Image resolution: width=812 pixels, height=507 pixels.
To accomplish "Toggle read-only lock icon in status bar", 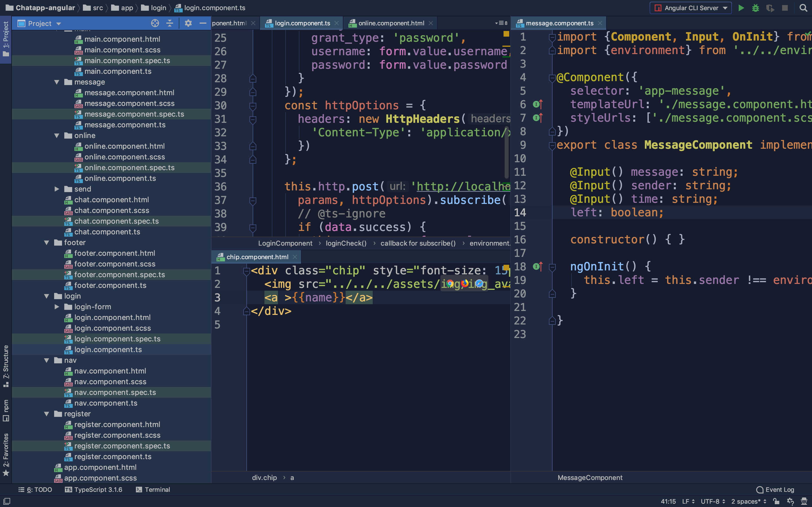I will (x=776, y=501).
